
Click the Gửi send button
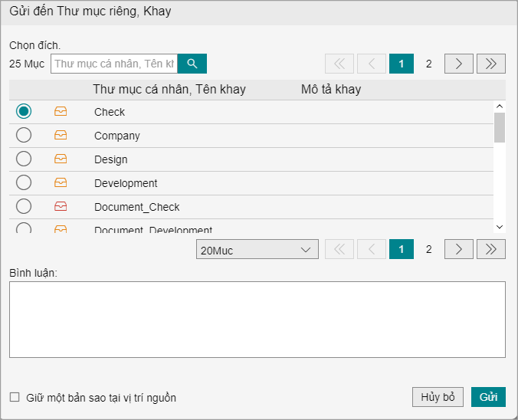tap(488, 397)
